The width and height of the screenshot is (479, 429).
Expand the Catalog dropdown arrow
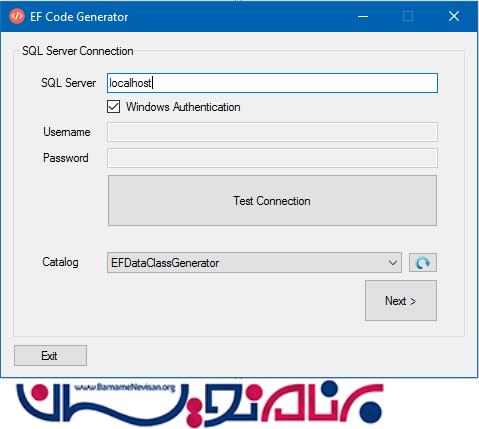pos(393,263)
